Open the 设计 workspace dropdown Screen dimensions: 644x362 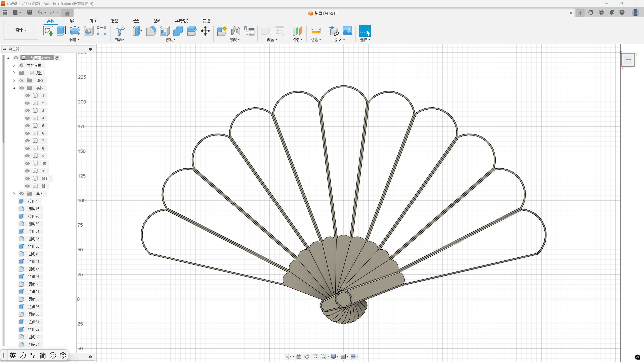[x=21, y=30]
